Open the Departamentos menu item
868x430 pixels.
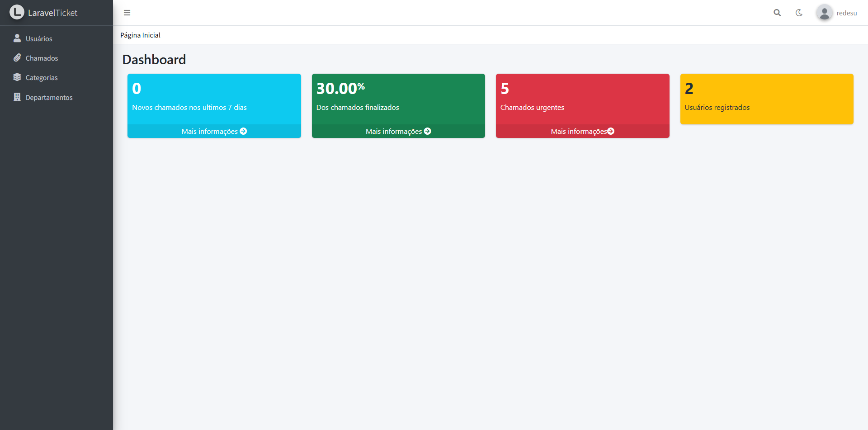57,97
